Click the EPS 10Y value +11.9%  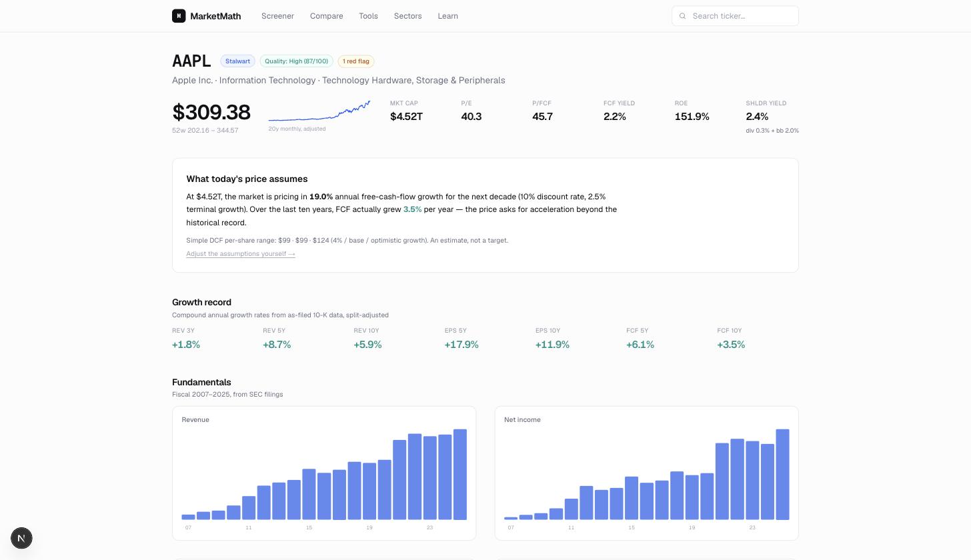(x=552, y=345)
